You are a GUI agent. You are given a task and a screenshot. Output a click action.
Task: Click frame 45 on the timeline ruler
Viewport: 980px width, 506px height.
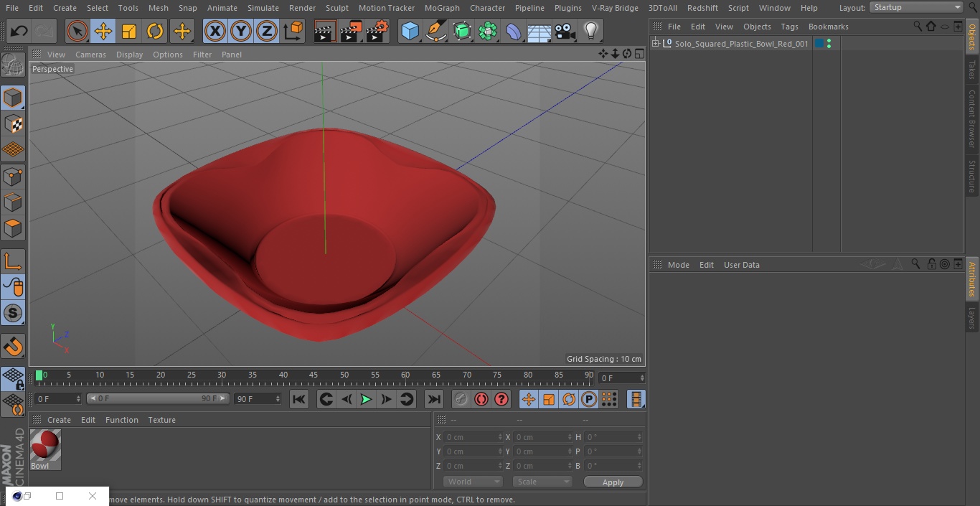(x=314, y=375)
